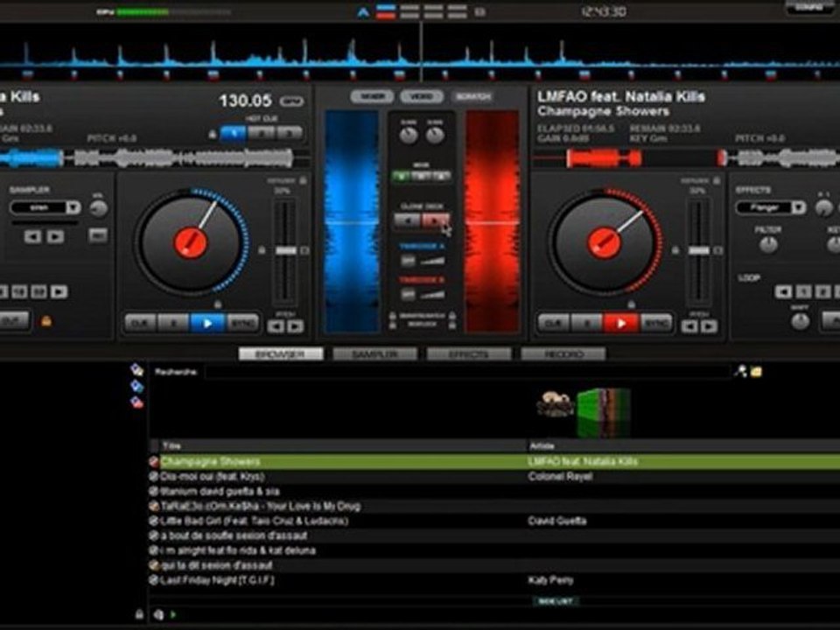Click the search options icon beside search bar
Viewport: 840px width, 630px height.
[740, 371]
